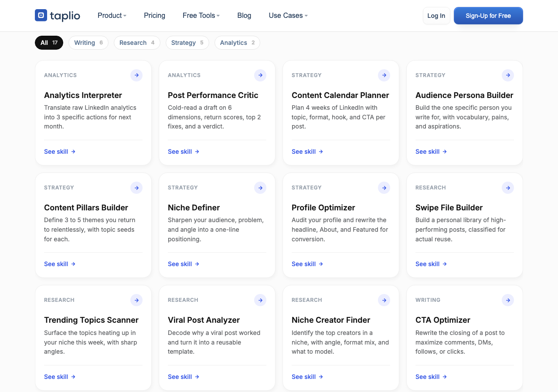Click See skill under CTA Optimizer
This screenshot has width=558, height=392.
tap(431, 377)
